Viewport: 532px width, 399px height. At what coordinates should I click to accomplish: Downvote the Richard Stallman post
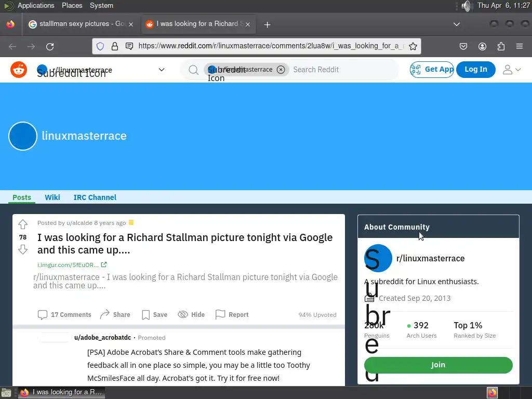[x=23, y=250]
